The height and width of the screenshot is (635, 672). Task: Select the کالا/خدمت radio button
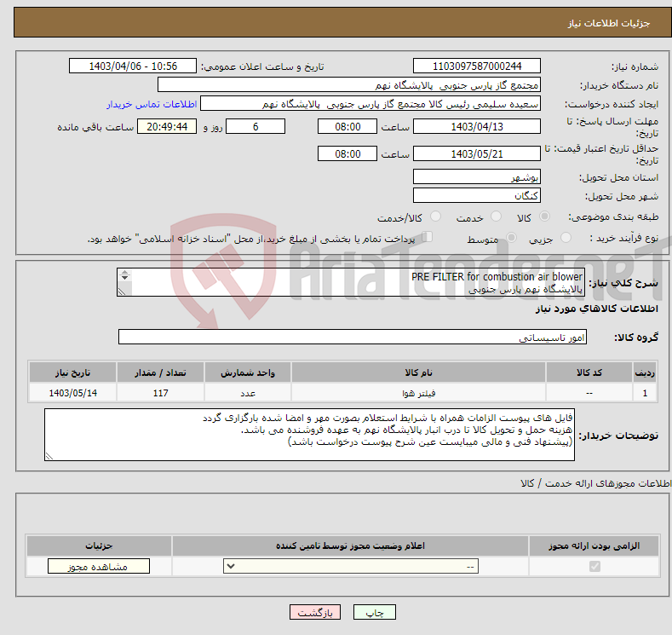(x=435, y=216)
